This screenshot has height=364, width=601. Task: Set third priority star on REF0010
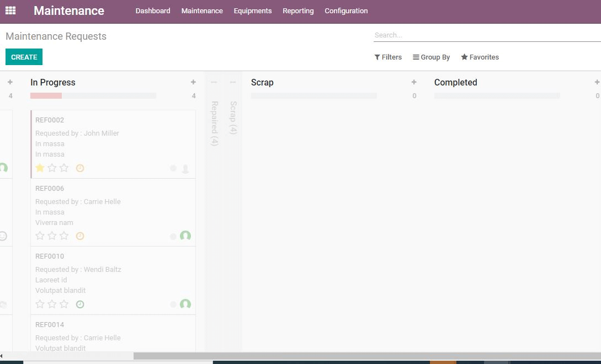(x=64, y=304)
